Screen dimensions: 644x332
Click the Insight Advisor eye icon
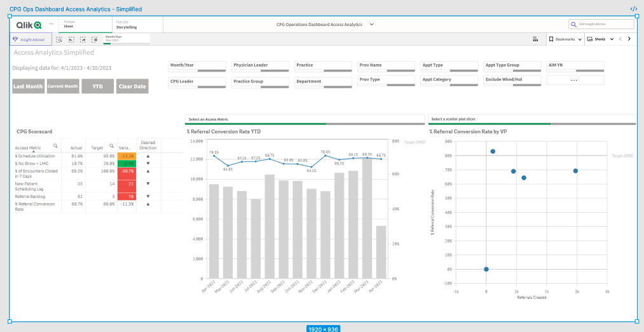pyautogui.click(x=16, y=39)
